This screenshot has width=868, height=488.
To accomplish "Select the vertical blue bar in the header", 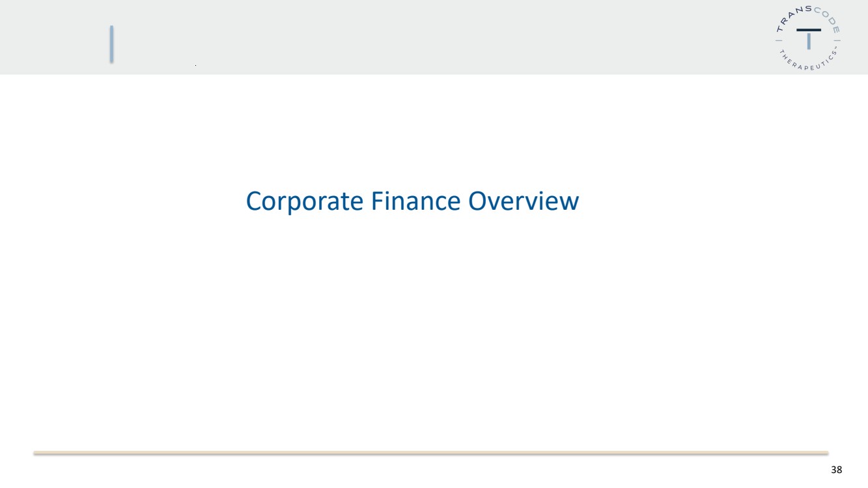I will (111, 44).
